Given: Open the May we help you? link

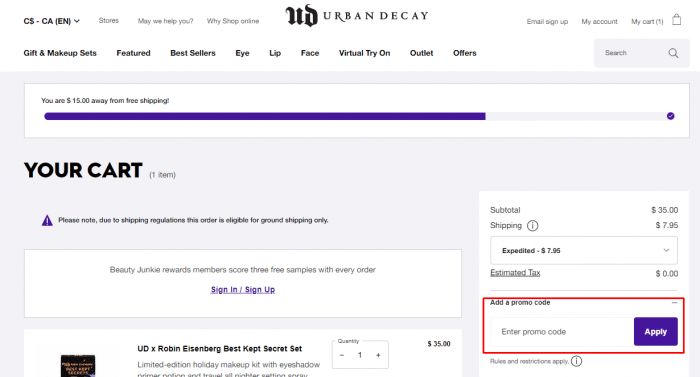Looking at the screenshot, I should point(166,21).
